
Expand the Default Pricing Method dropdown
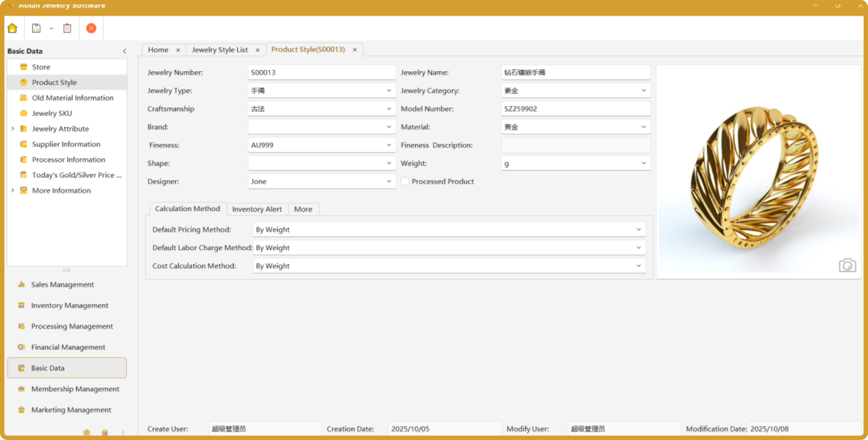click(x=638, y=230)
